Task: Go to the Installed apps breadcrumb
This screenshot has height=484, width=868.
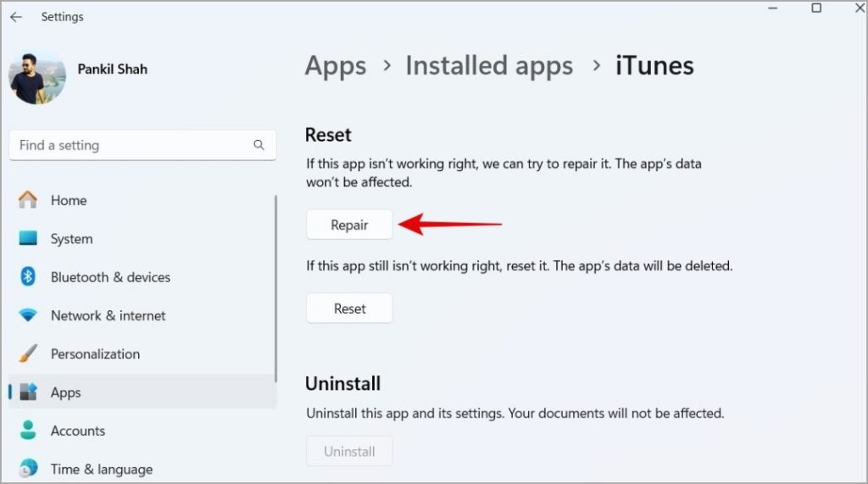Action: (489, 65)
